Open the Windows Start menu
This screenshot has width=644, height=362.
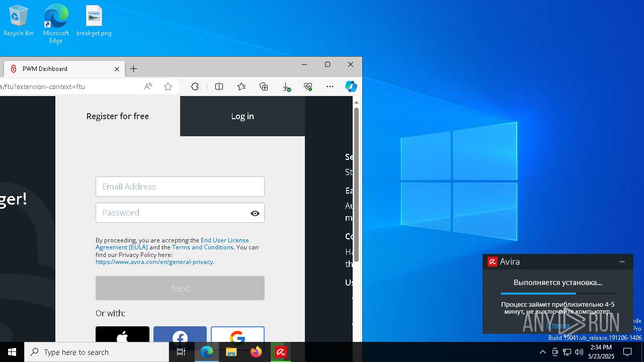click(x=12, y=352)
